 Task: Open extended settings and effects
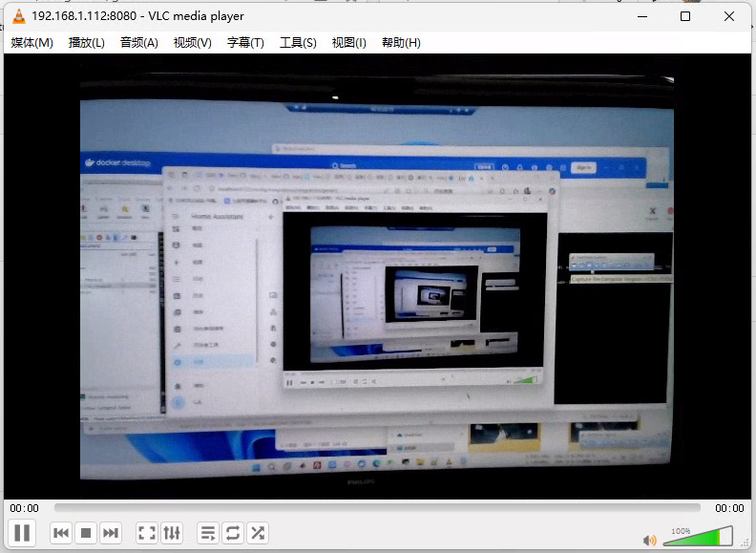pyautogui.click(x=172, y=533)
